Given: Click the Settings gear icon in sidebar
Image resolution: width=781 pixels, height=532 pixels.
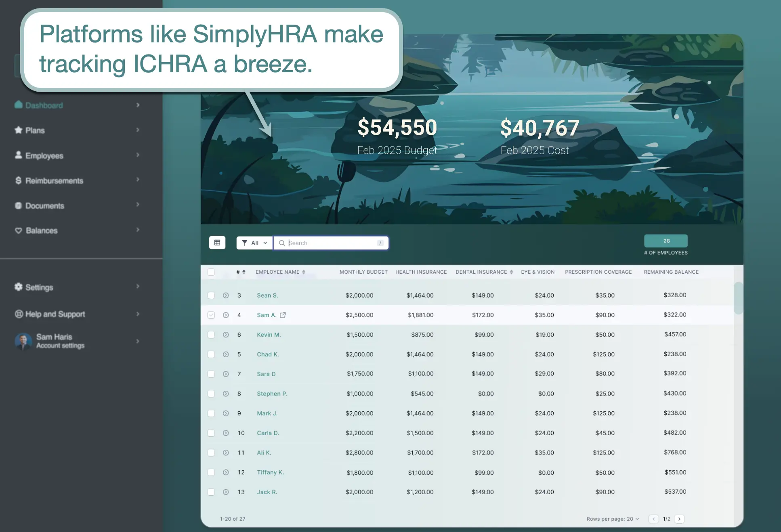Looking at the screenshot, I should [19, 287].
